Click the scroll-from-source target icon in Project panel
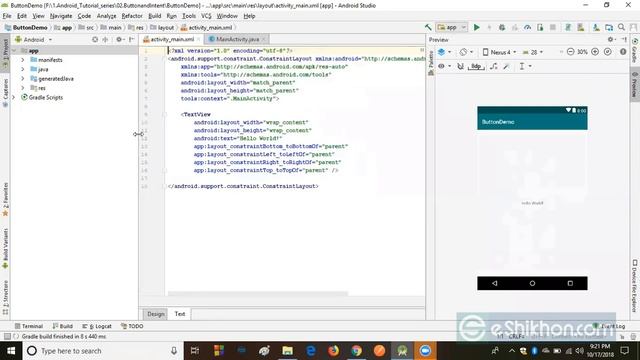This screenshot has height=360, width=640. [95, 40]
